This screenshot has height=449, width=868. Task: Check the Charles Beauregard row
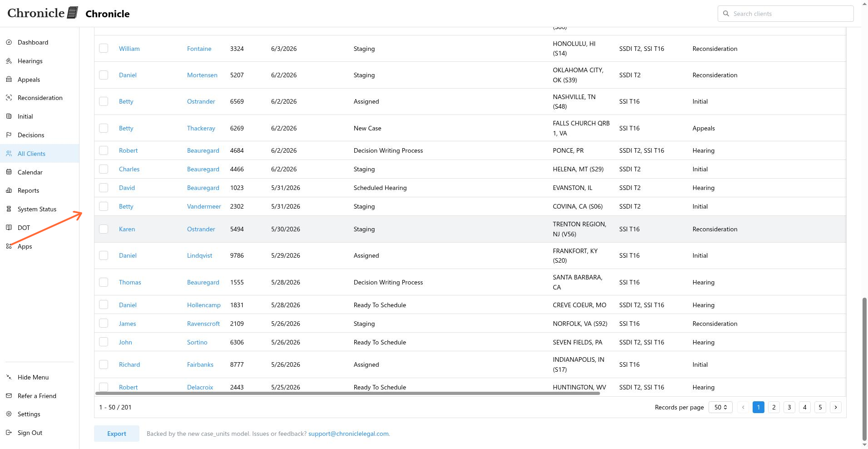click(104, 169)
